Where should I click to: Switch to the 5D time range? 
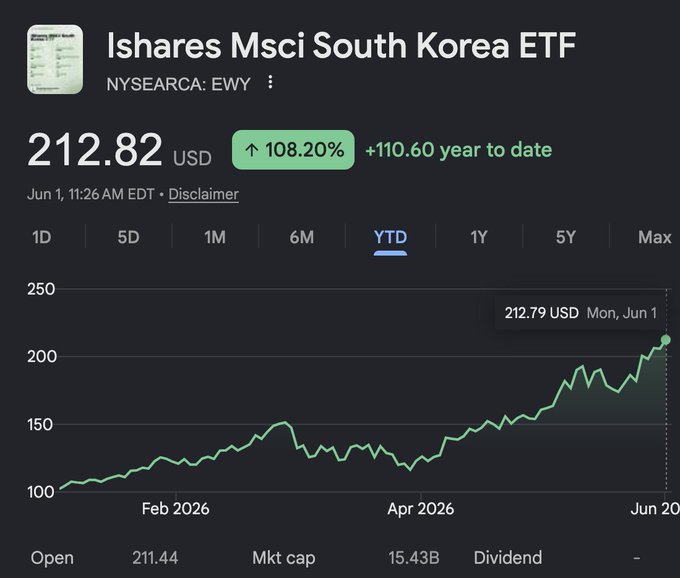(128, 237)
